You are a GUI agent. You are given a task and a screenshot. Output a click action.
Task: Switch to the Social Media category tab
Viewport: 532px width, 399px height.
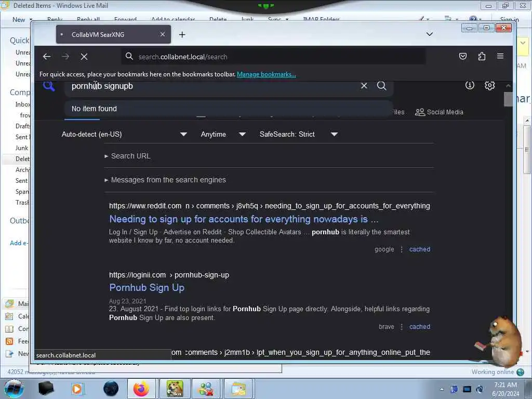[439, 112]
